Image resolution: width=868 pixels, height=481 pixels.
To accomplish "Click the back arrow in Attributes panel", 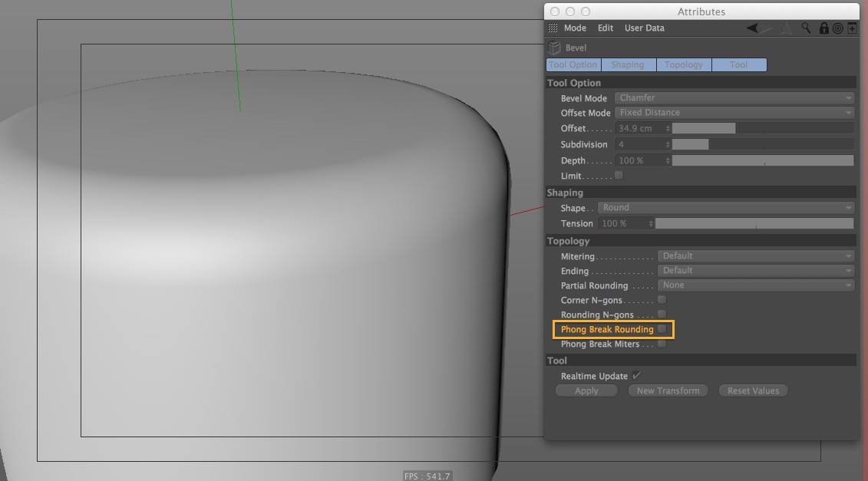I will [752, 28].
